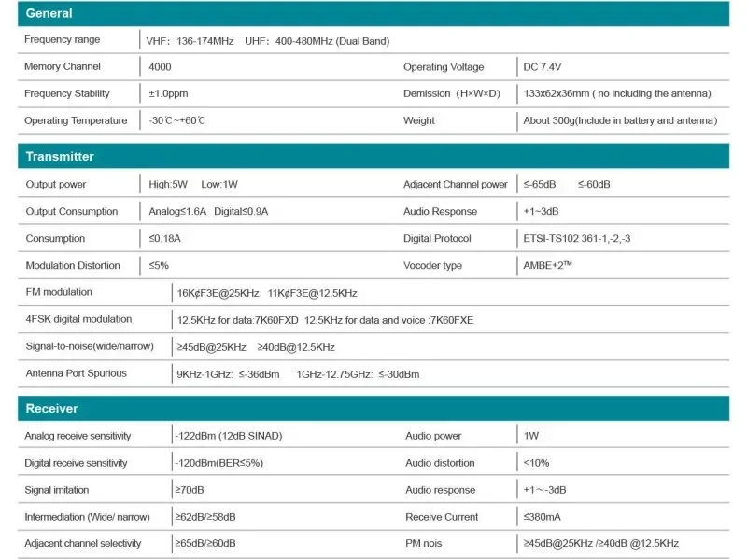Viewport: 747px width, 560px height.
Task: Select the Operating Temperature label
Action: (x=76, y=120)
